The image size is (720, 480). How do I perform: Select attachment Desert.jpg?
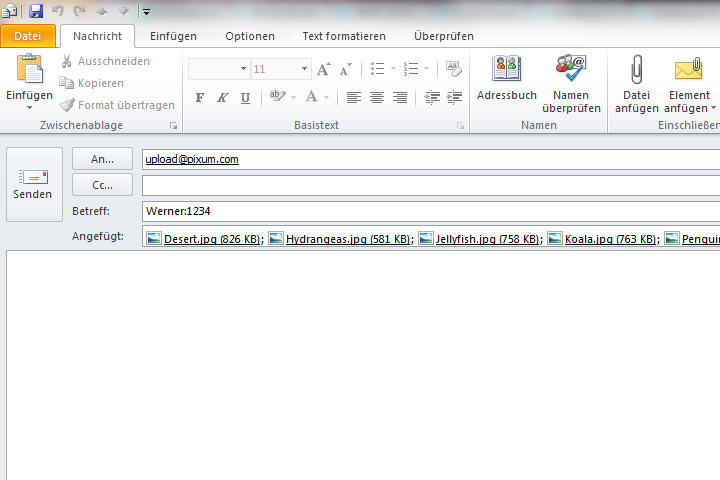205,239
